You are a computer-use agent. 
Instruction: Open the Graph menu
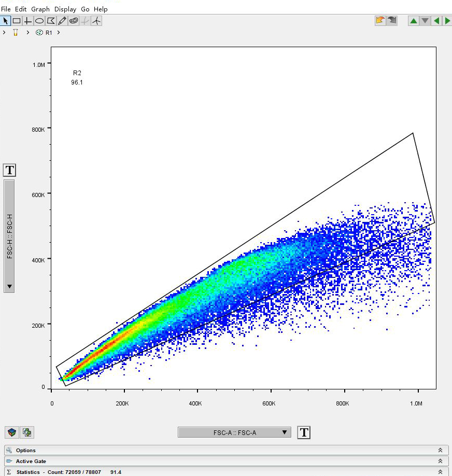[x=40, y=9]
